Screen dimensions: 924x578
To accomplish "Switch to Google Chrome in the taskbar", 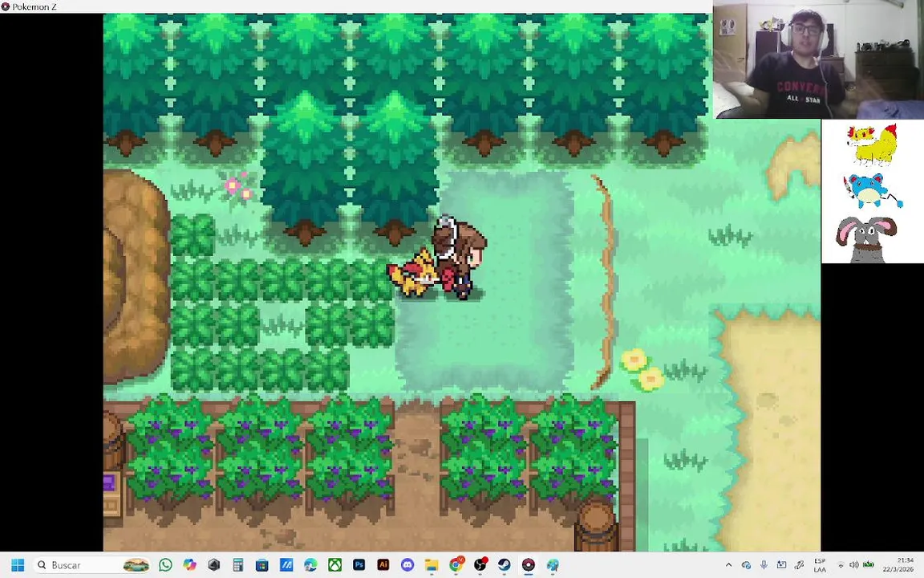I will 456,565.
